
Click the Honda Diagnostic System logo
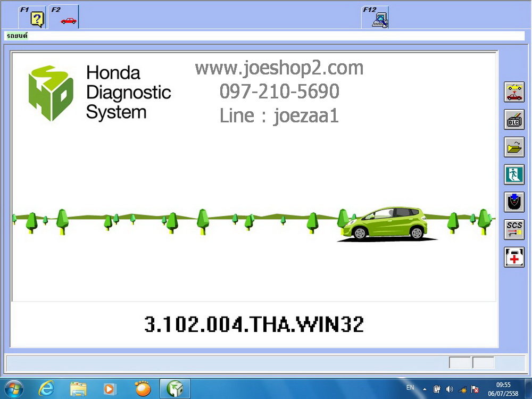[51, 93]
